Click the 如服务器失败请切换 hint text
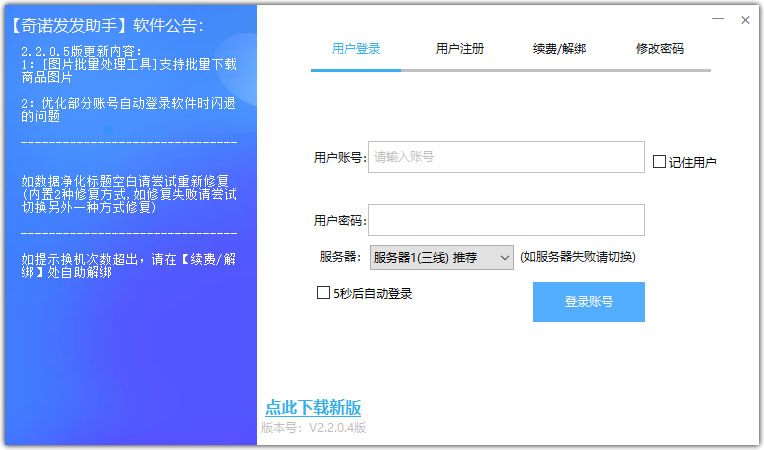 coord(578,257)
